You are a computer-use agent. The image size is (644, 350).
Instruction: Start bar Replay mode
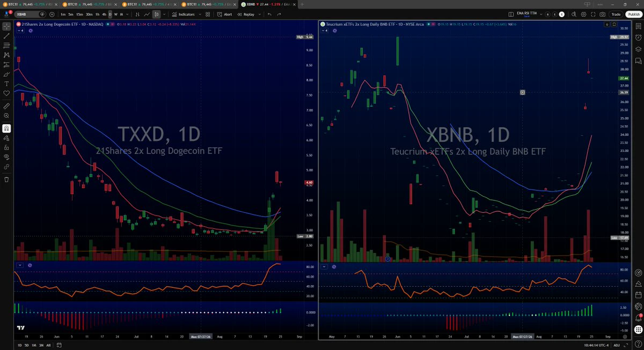point(246,14)
